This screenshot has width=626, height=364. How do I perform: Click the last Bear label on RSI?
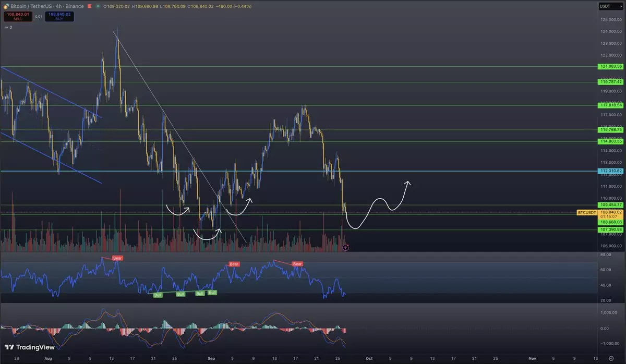297,264
